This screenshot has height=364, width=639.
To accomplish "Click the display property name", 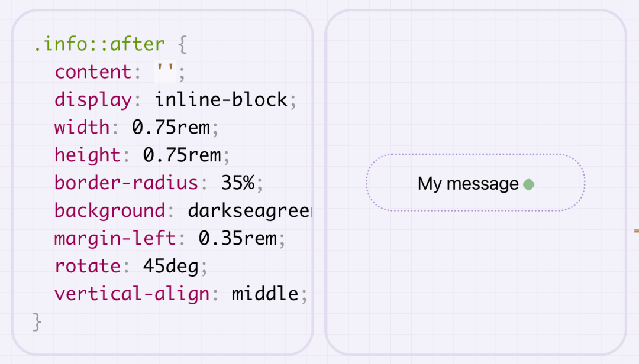I will pos(93,100).
